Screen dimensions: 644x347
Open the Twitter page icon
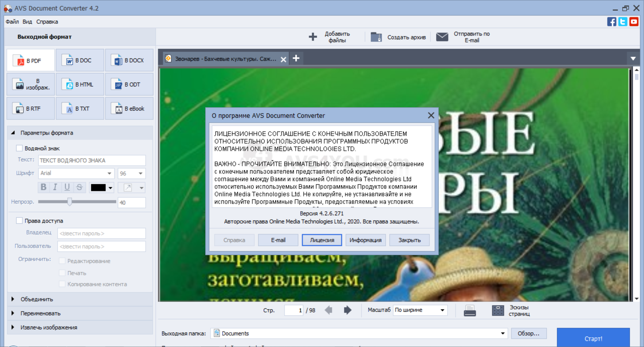[x=623, y=22]
